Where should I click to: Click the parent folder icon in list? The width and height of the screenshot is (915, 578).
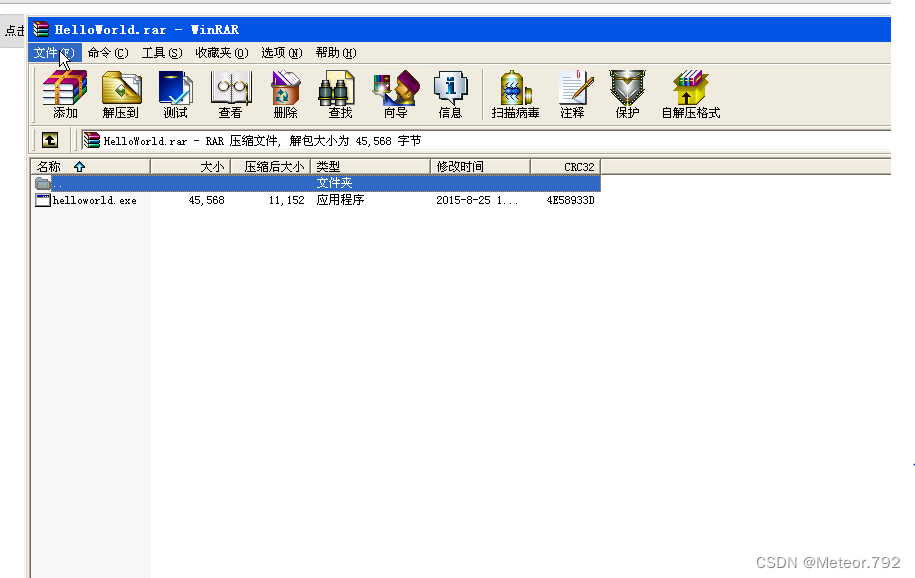point(43,183)
